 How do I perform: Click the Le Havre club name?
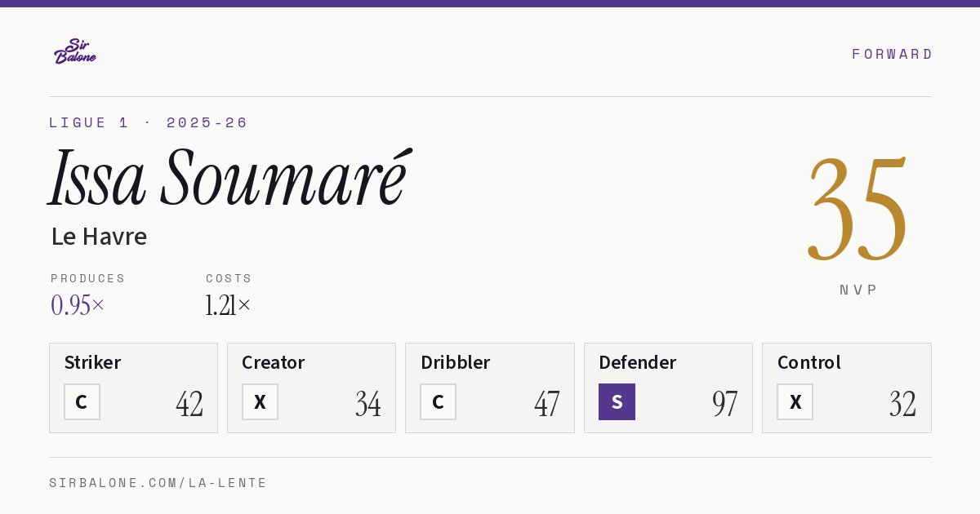click(x=99, y=237)
